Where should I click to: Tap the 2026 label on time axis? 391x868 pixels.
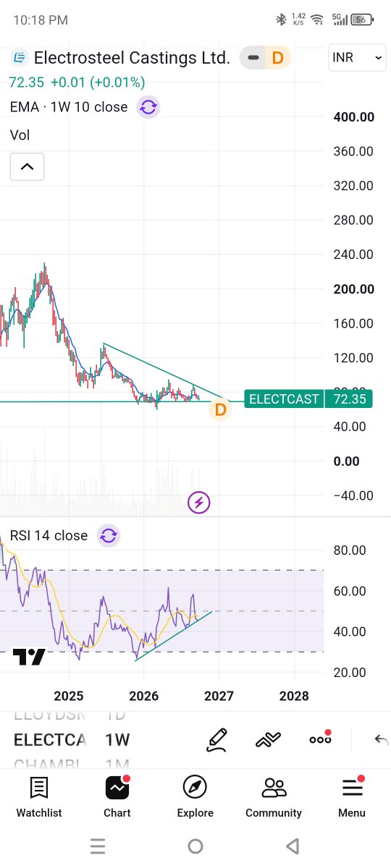[143, 696]
